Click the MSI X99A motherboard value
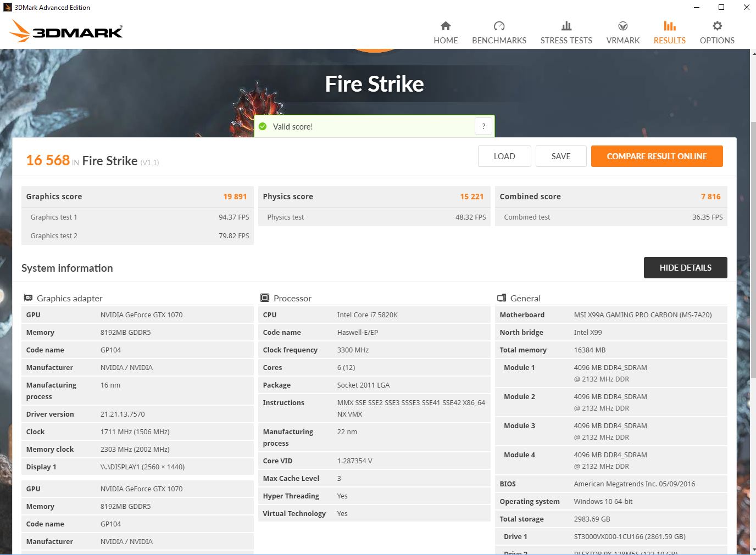756x555 pixels. pos(643,315)
